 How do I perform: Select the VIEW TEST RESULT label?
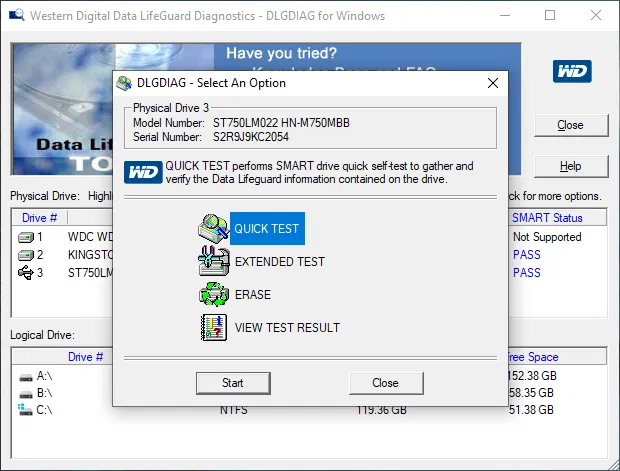(x=287, y=327)
